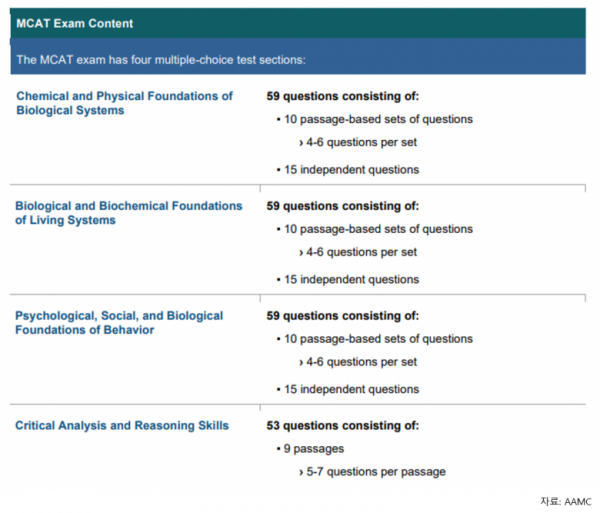This screenshot has width=600, height=513.
Task: Click 4-6 questions per set in Biological section
Action: point(358,252)
